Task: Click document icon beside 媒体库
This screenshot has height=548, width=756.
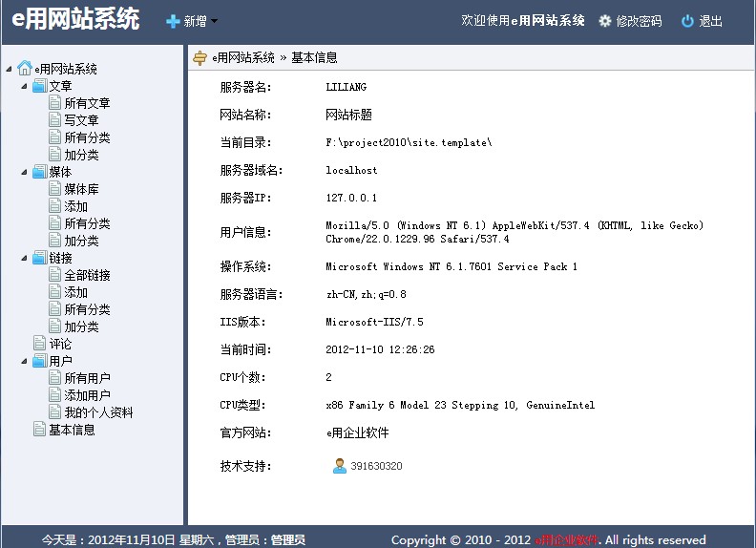Action: [x=55, y=189]
